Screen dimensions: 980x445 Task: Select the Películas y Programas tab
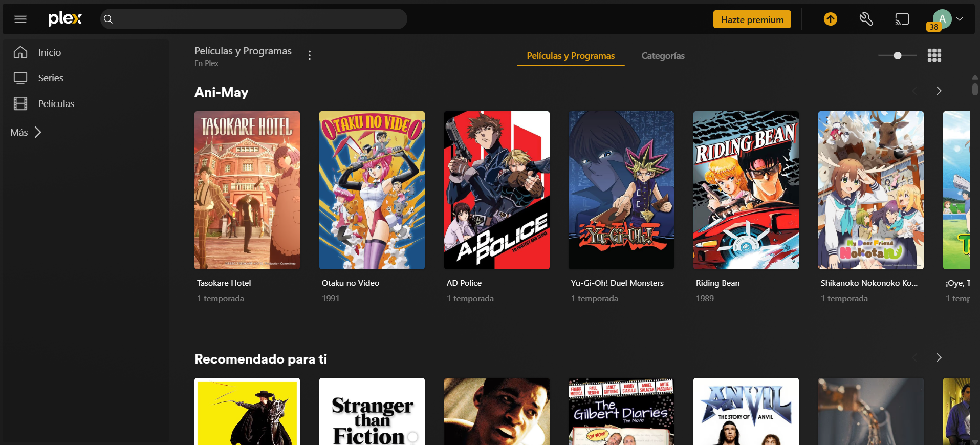coord(571,56)
